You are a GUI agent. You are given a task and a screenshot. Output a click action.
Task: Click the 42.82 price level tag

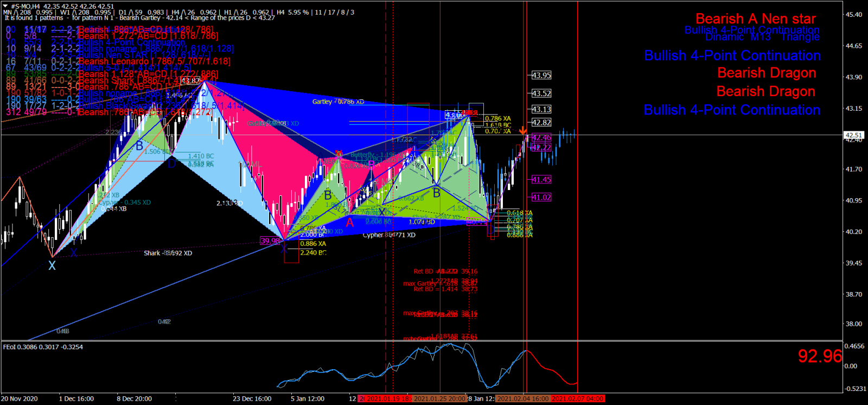(x=541, y=123)
